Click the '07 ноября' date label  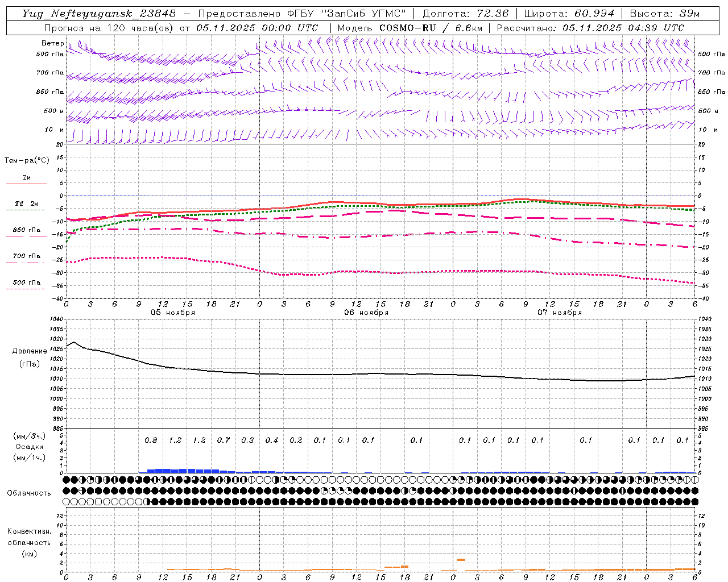[x=560, y=313]
